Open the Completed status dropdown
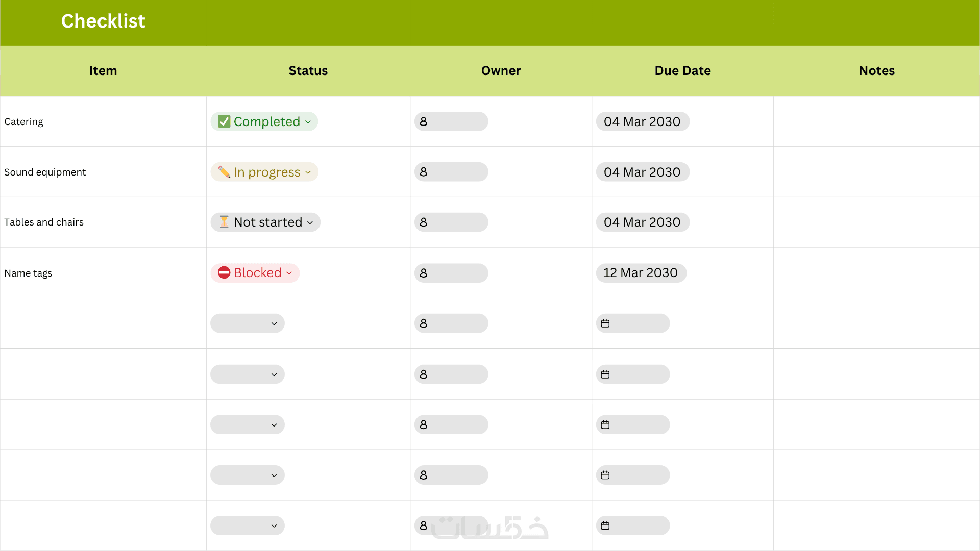This screenshot has width=980, height=551. pos(308,122)
